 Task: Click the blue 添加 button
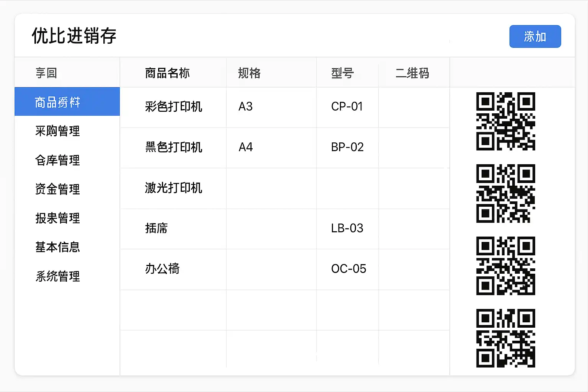click(x=535, y=37)
